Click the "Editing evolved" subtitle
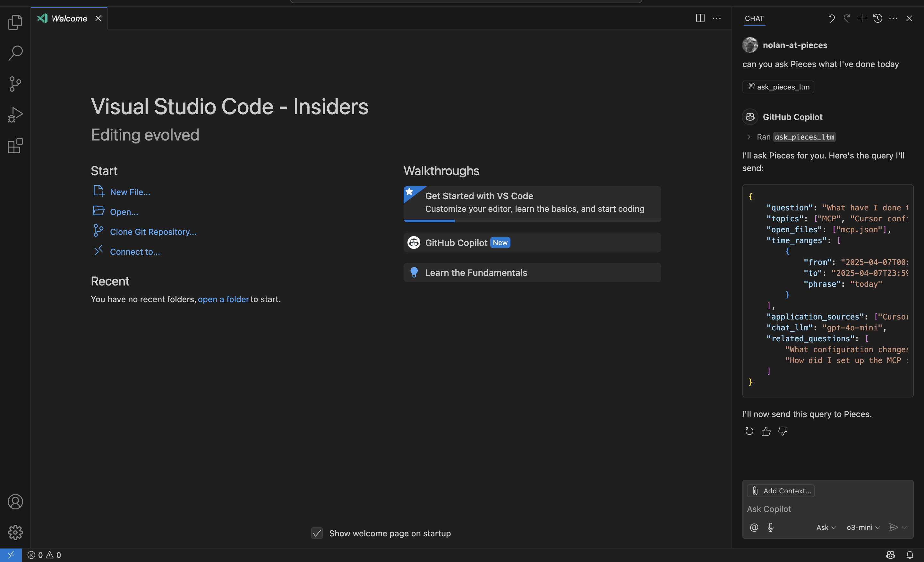This screenshot has height=562, width=924. coord(145,135)
